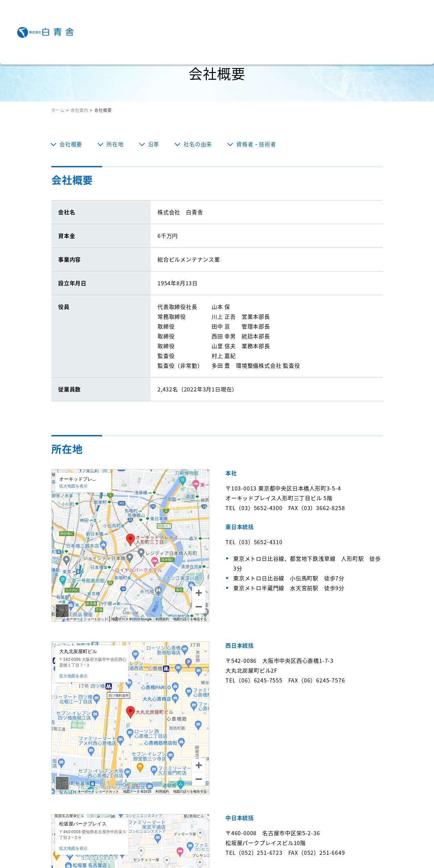Screen dimensions: 434x868
Task: Switch Tokyo map to satellite view thumbnail
Action: [62, 611]
